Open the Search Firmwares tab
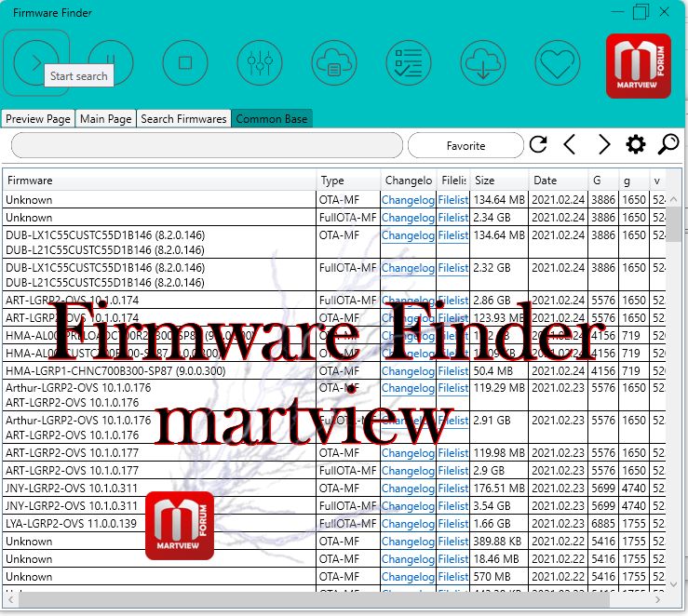This screenshot has width=688, height=616. pyautogui.click(x=183, y=119)
